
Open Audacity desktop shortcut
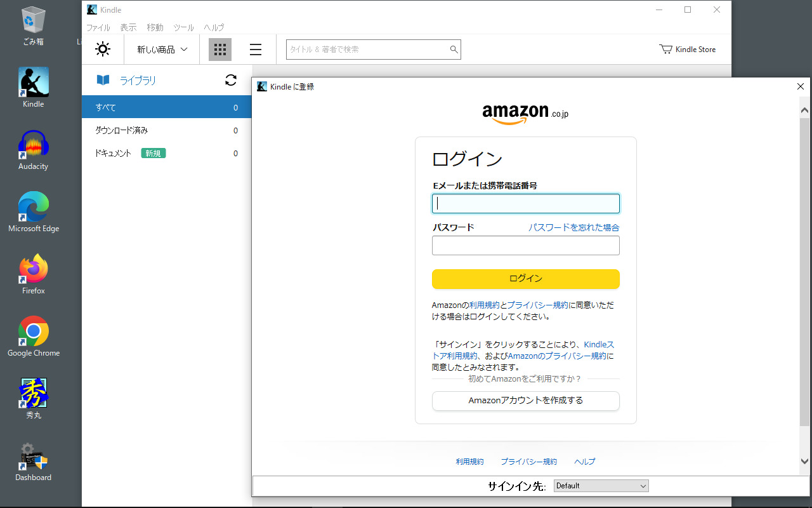click(x=33, y=150)
